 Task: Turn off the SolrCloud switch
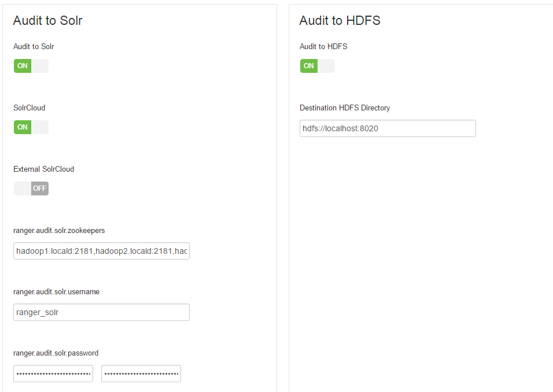[x=31, y=127]
